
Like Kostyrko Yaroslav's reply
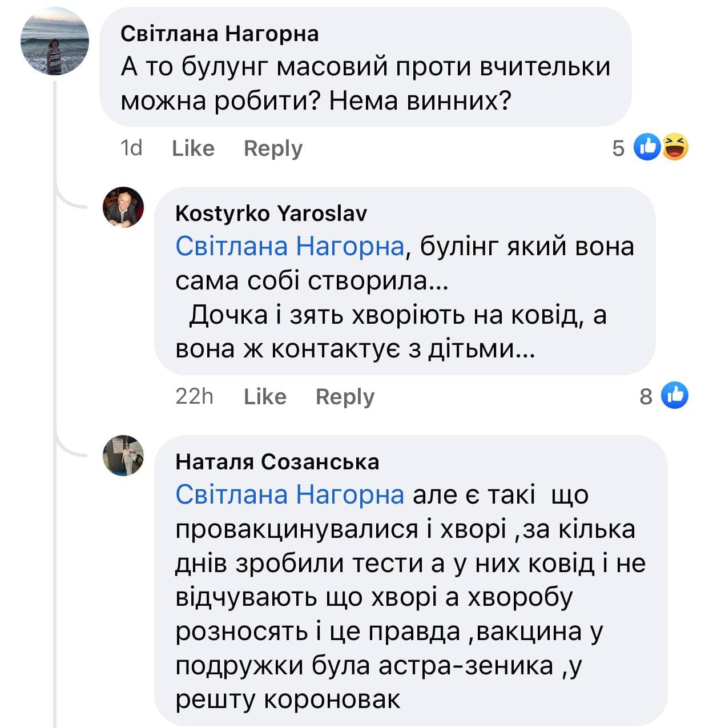[265, 396]
